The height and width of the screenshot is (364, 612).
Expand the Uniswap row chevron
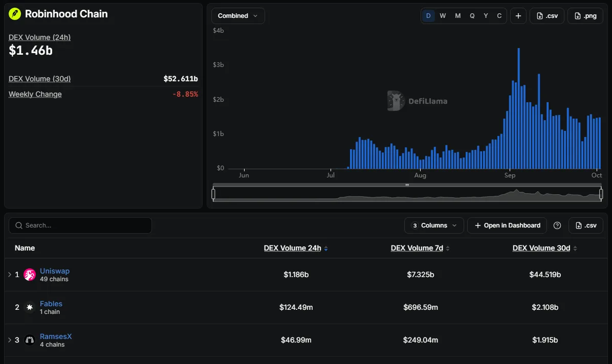tap(10, 275)
